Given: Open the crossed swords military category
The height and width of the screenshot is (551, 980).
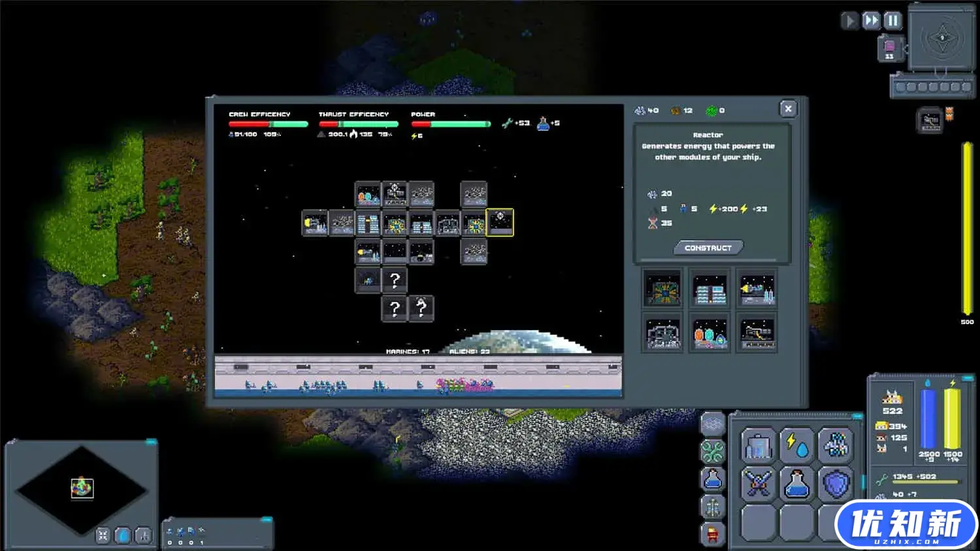Looking at the screenshot, I should click(x=758, y=484).
